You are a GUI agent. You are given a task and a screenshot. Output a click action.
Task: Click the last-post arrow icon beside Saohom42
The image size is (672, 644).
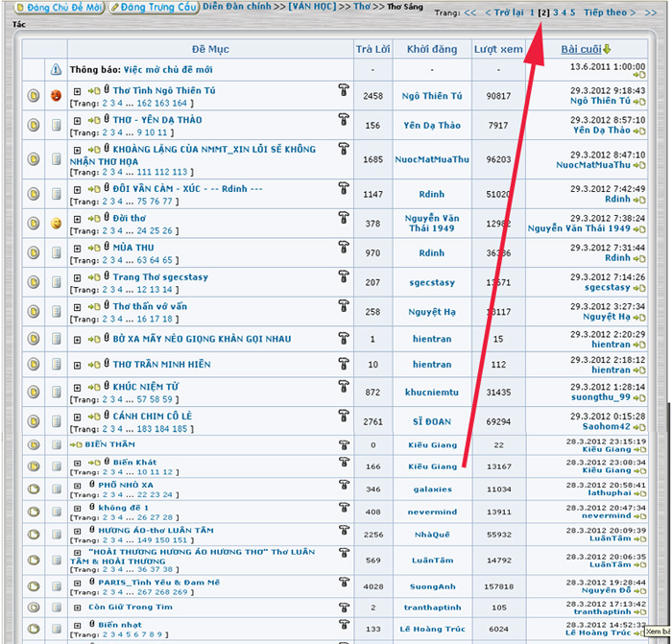(639, 427)
